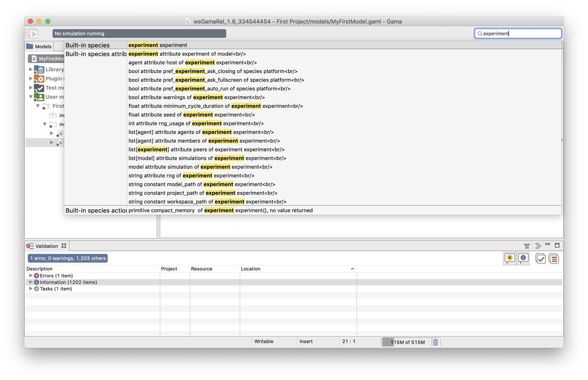
Task: Click the red Errors row icon
Action: [x=36, y=276]
